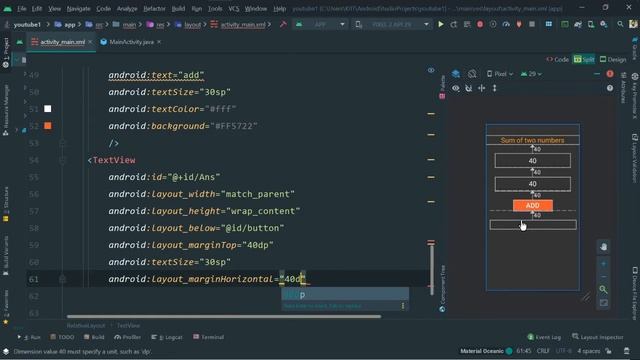Image resolution: width=640 pixels, height=360 pixels.
Task: Click the blue layout grid toolbar icon
Action: (x=549, y=24)
